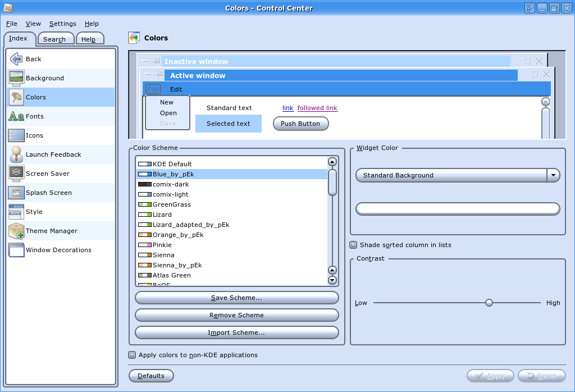The height and width of the screenshot is (392, 575).
Task: Open the Standard Background widget color dropdown
Action: click(458, 175)
